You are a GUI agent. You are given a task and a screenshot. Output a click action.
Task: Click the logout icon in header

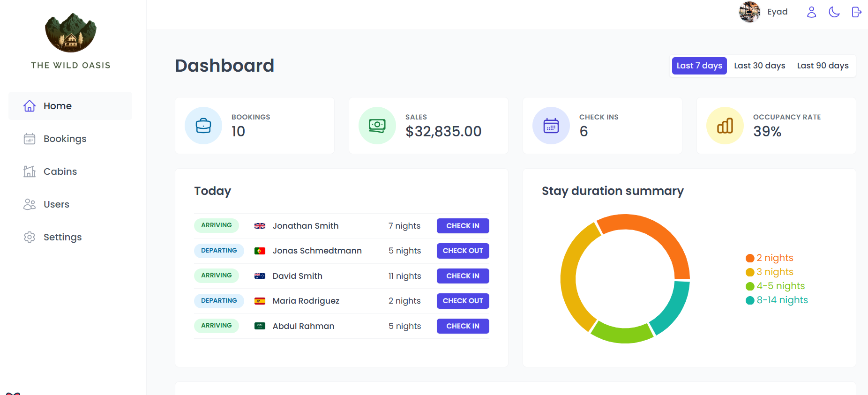[x=857, y=12]
